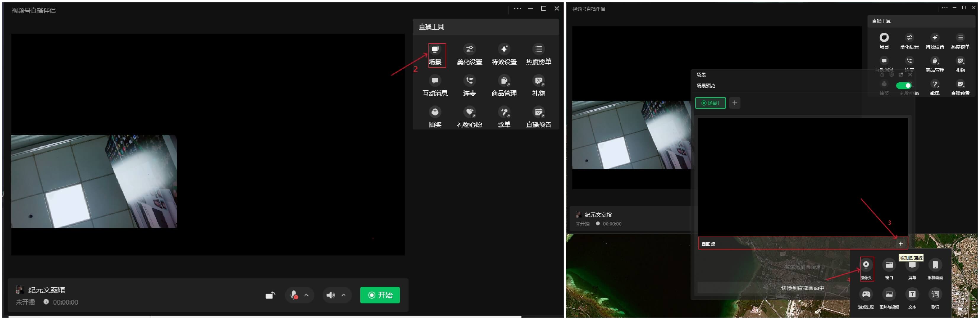Screen dimensions: 980x320
Task: Open the three-dot more menu in right window
Action: coord(945,8)
